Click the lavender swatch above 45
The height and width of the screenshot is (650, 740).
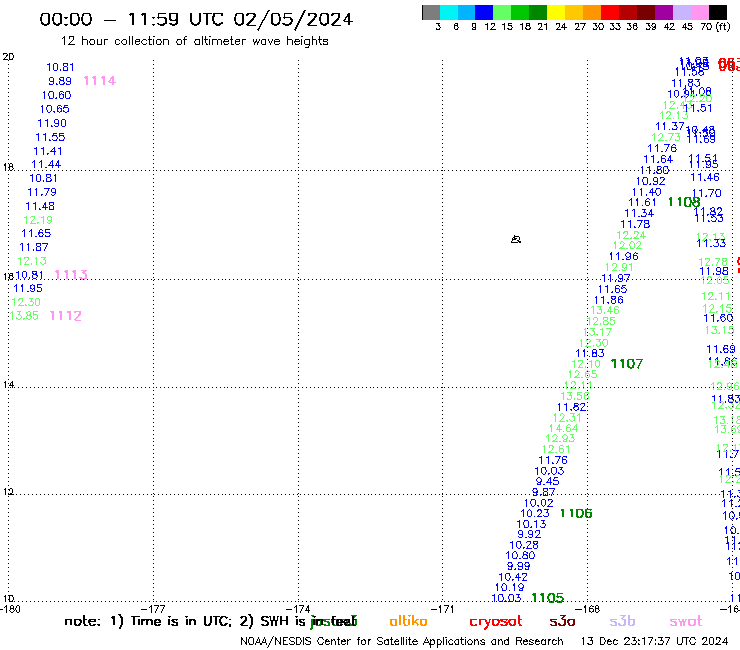tap(681, 12)
